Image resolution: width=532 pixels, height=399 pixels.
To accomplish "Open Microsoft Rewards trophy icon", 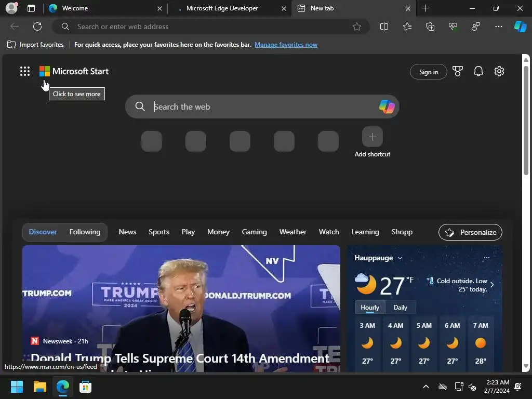I will pyautogui.click(x=457, y=71).
